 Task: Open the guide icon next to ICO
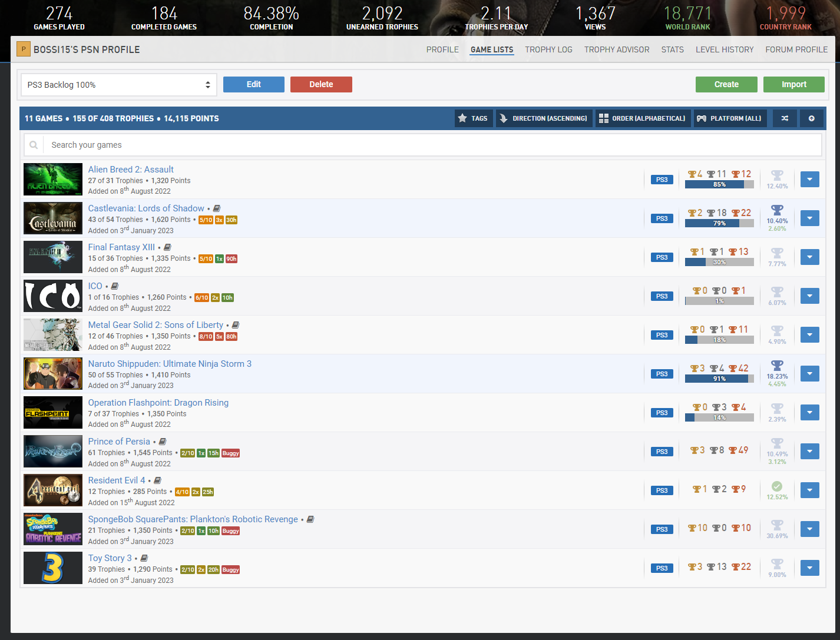pos(115,286)
